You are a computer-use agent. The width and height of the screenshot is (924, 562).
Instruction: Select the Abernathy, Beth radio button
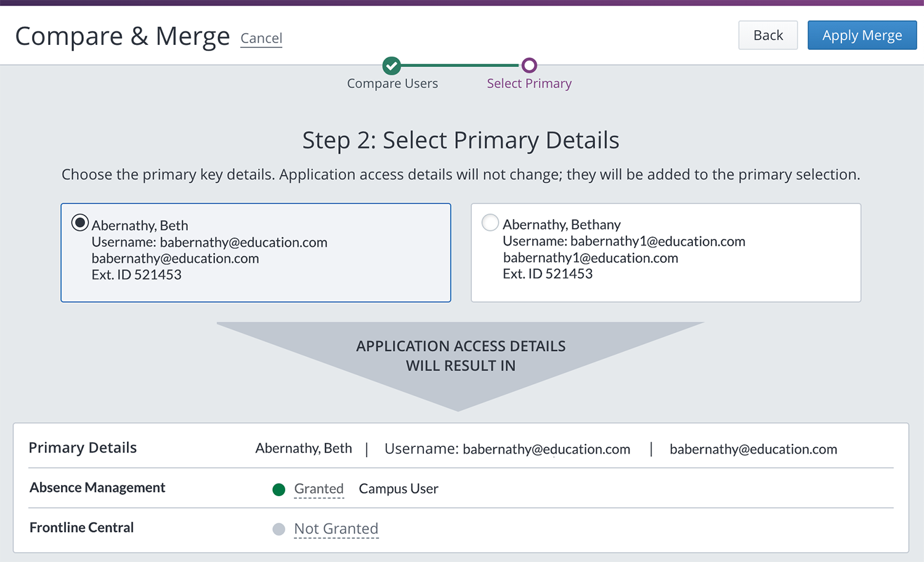click(80, 223)
